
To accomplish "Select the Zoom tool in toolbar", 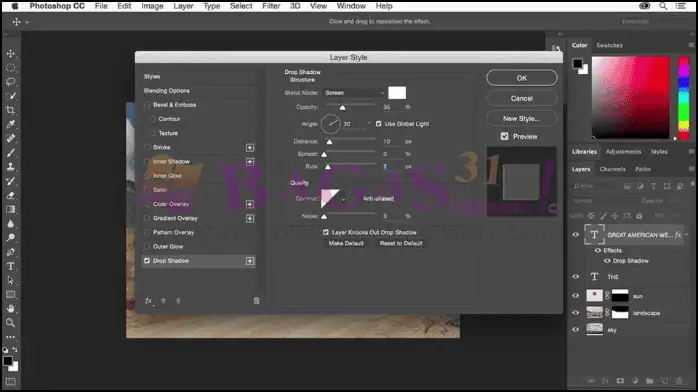I will (11, 323).
